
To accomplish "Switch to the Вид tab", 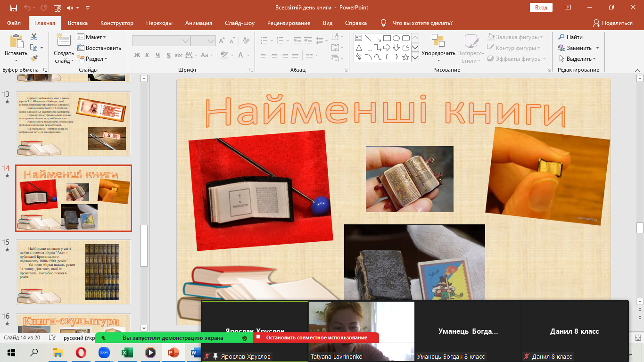I will (328, 23).
